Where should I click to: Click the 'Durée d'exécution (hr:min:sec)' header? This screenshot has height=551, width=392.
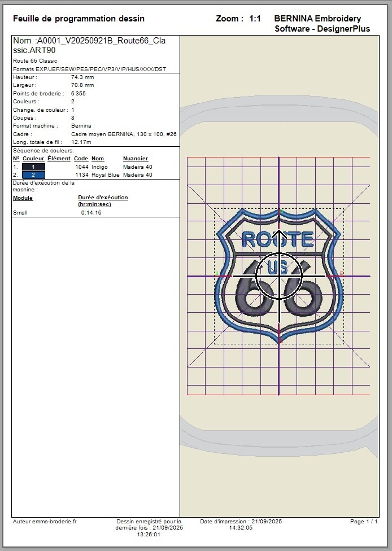103,200
